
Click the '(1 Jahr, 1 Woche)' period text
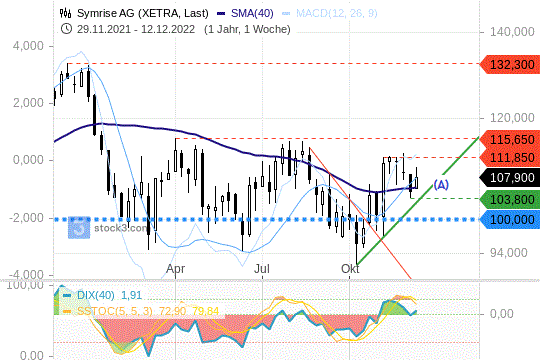[247, 29]
